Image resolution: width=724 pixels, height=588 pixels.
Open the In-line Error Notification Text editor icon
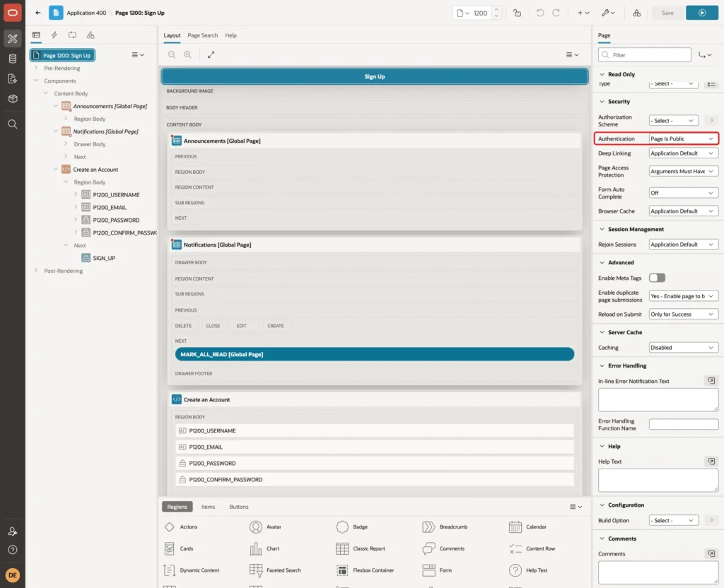coord(711,381)
